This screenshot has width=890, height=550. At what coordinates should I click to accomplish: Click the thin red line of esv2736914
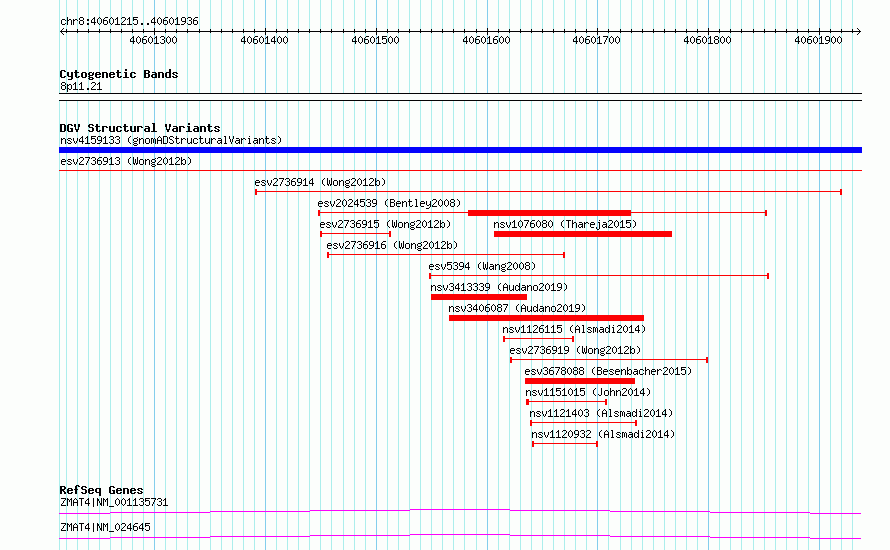pyautogui.click(x=548, y=192)
